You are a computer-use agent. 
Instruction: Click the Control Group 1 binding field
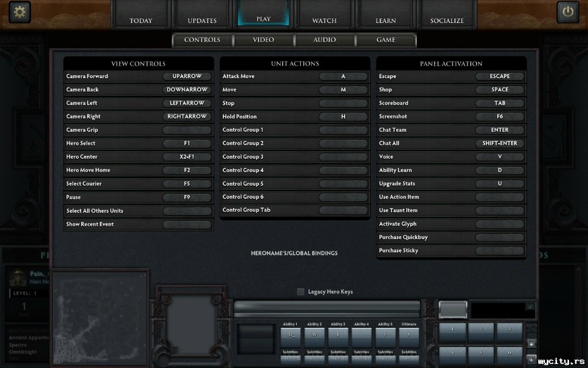point(343,130)
